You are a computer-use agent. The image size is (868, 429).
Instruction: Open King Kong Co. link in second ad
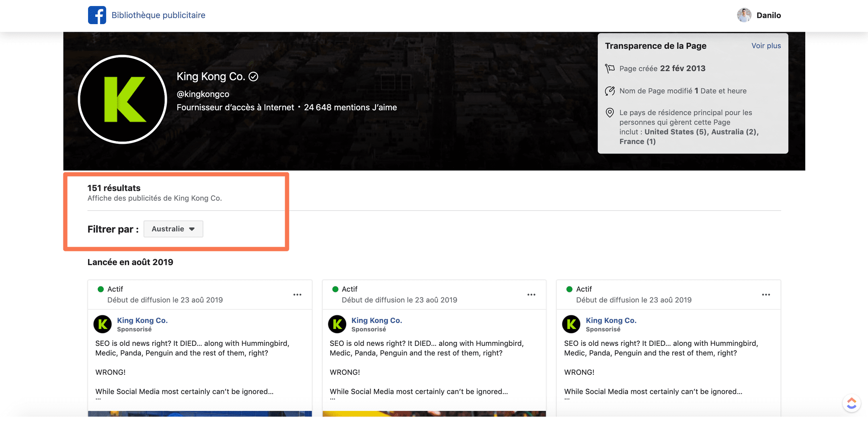pyautogui.click(x=377, y=320)
